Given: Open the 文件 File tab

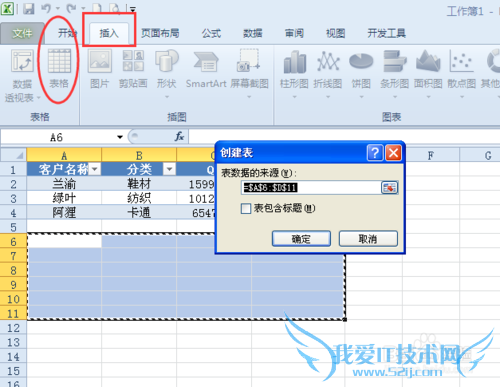Looking at the screenshot, I should 22,33.
